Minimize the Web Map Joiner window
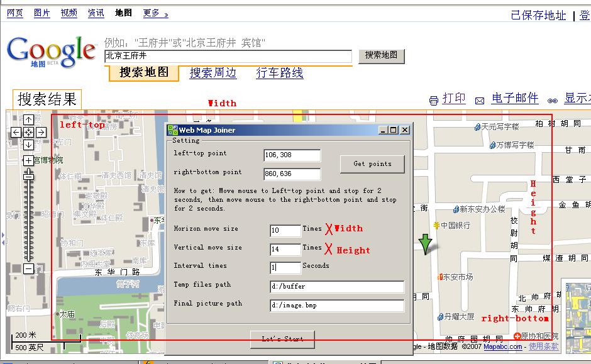591x364 pixels. click(384, 130)
